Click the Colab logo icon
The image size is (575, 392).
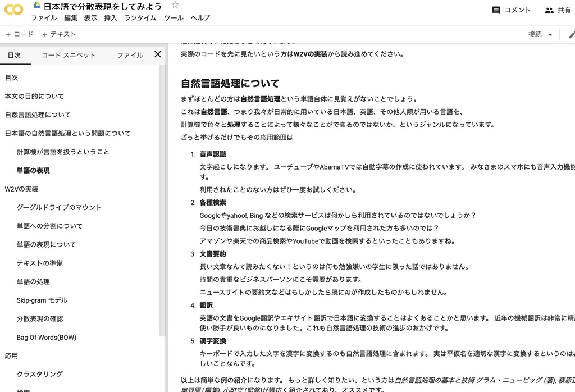[x=13, y=10]
